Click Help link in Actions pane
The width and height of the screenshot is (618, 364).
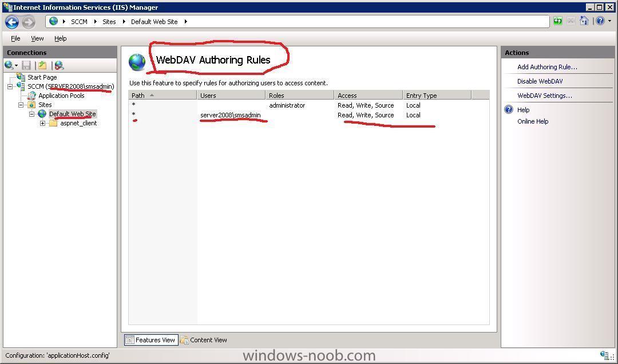click(x=523, y=110)
